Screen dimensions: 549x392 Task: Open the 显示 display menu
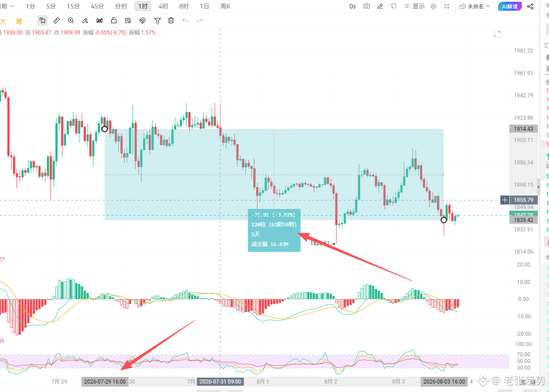click(x=414, y=6)
